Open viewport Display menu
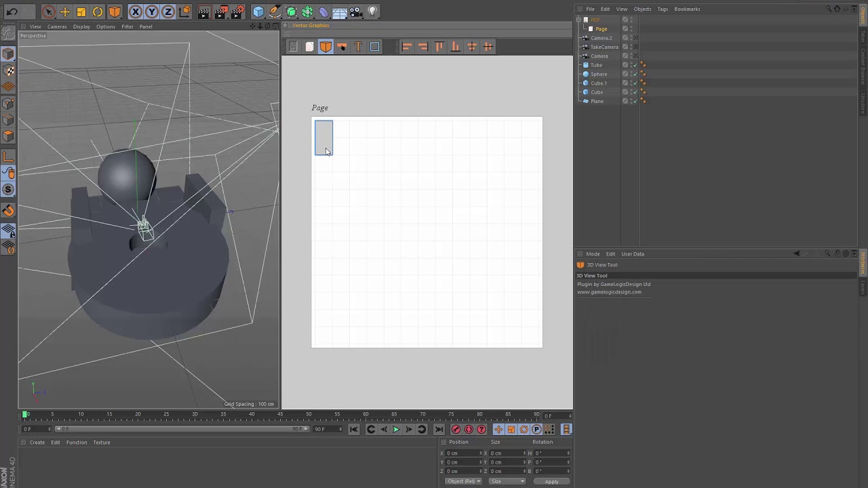The image size is (868, 488). (81, 26)
